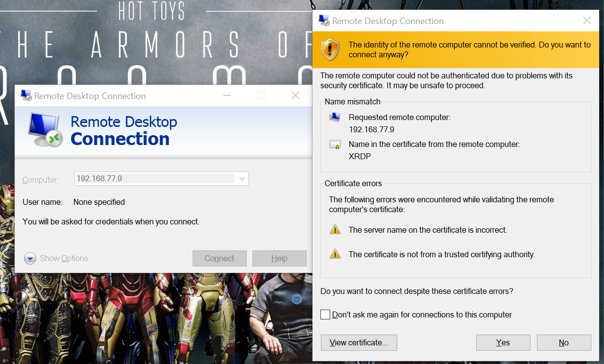Click the maximize button of the main Remote Desktop window
Screen dimensions: 604x364
point(261,96)
